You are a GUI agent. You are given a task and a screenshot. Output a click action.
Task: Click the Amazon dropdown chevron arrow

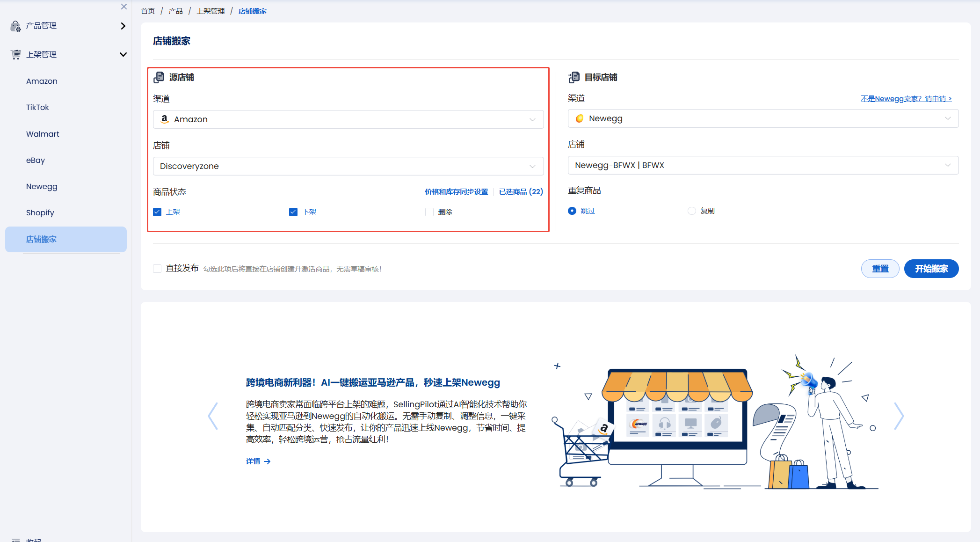pyautogui.click(x=532, y=119)
